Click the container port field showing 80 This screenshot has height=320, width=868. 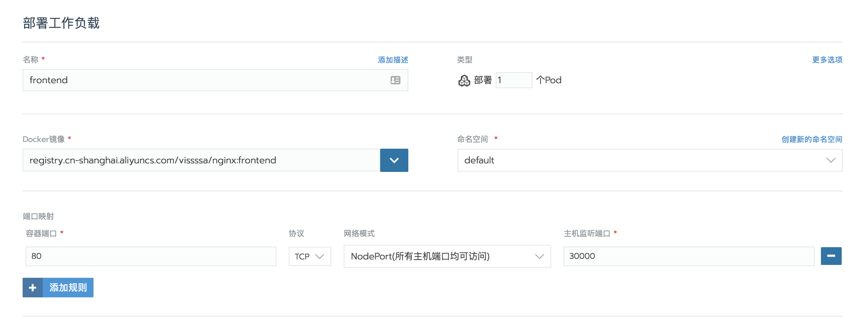(151, 256)
